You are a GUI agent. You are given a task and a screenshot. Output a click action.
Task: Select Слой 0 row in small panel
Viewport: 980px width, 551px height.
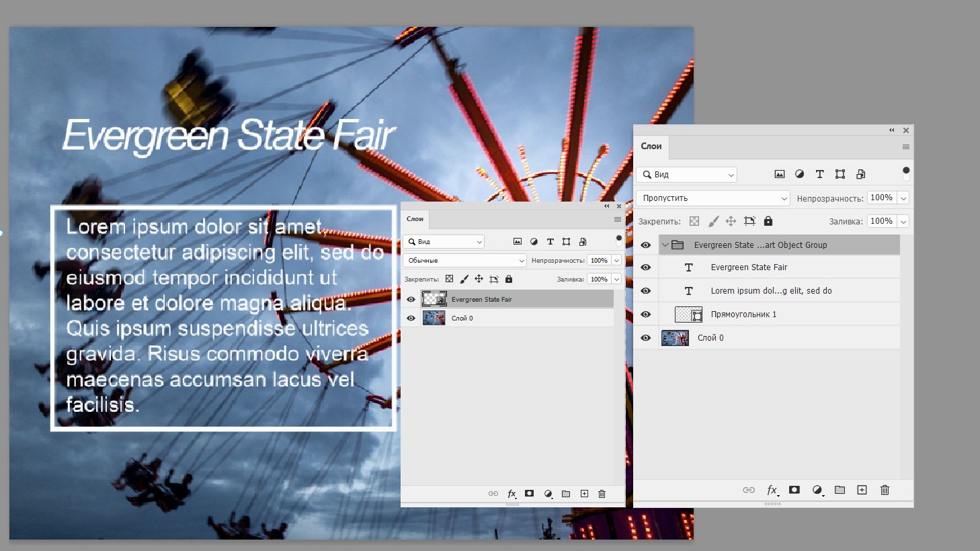517,318
